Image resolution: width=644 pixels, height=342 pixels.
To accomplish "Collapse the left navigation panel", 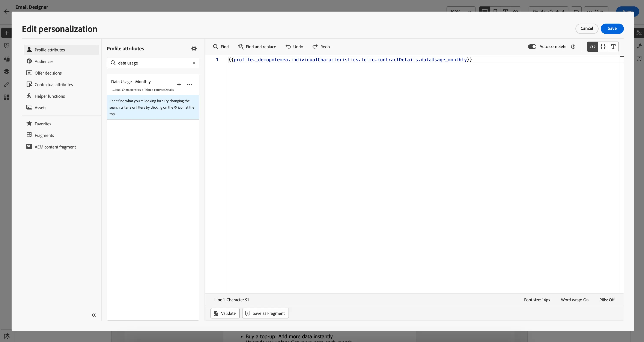I will 93,315.
